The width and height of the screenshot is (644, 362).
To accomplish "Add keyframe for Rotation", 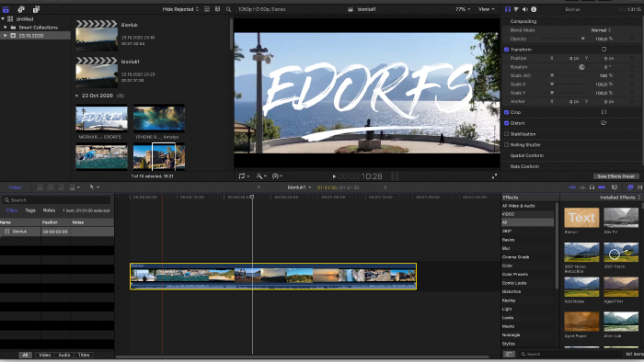I will (632, 67).
